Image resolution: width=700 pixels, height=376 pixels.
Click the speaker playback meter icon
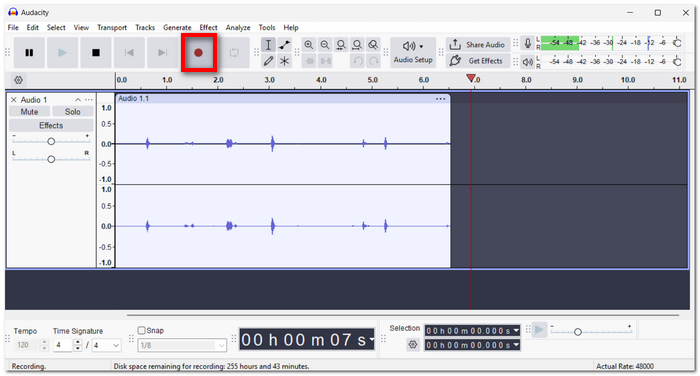coord(528,62)
